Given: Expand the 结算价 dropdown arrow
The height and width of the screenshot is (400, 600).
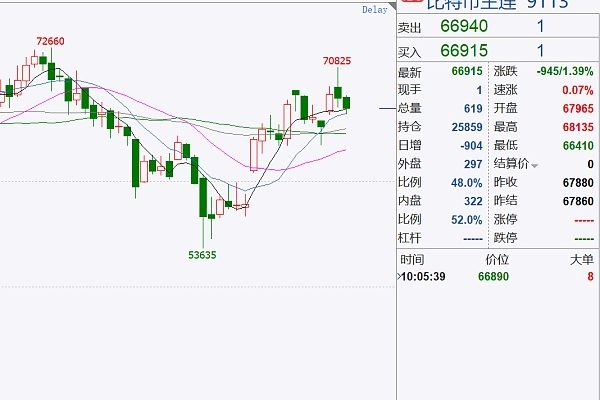Looking at the screenshot, I should click(x=535, y=166).
